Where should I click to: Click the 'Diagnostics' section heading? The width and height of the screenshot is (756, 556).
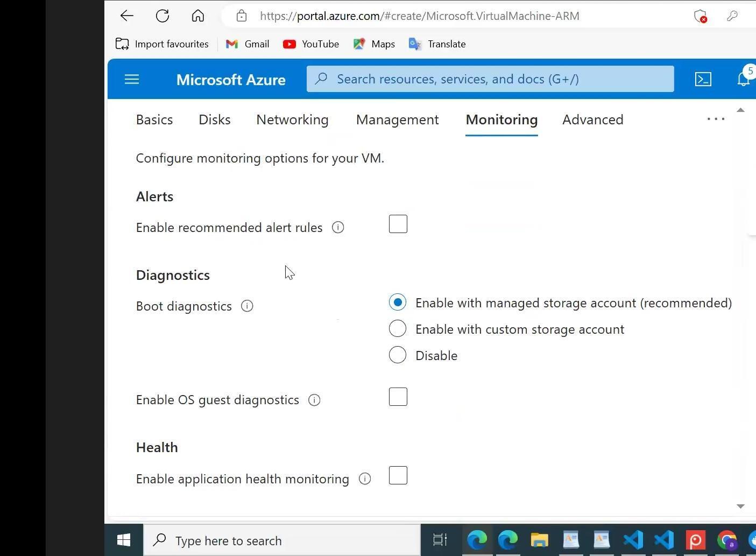173,275
